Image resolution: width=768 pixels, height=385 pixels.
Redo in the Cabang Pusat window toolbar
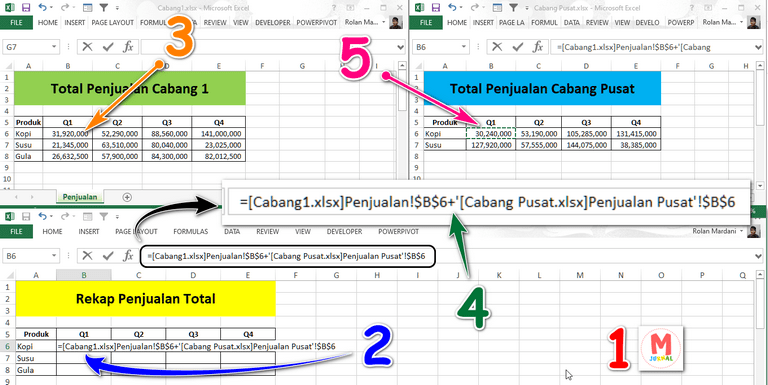click(475, 7)
